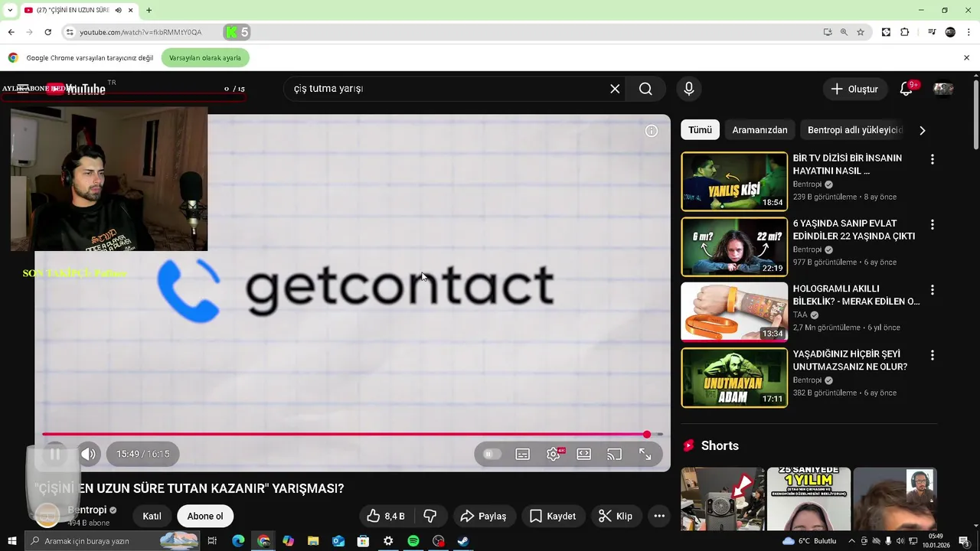Enter full screen mode

click(645, 455)
